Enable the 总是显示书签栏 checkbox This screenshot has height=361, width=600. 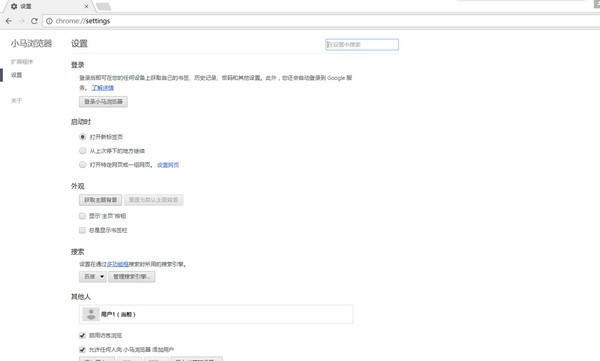[x=82, y=230]
